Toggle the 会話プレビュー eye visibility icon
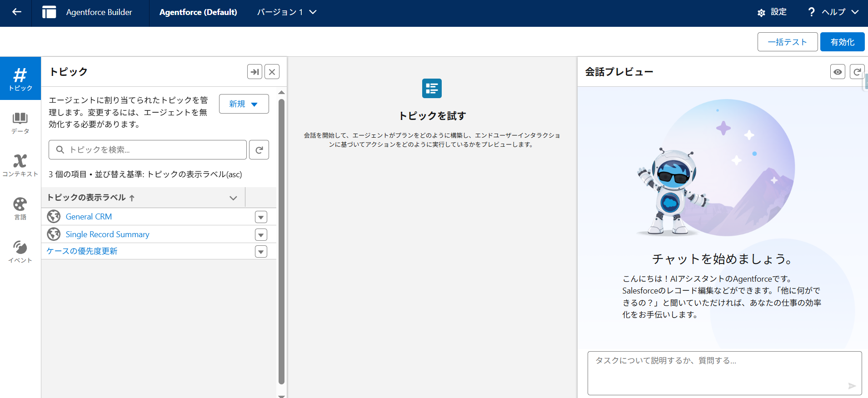 (838, 72)
